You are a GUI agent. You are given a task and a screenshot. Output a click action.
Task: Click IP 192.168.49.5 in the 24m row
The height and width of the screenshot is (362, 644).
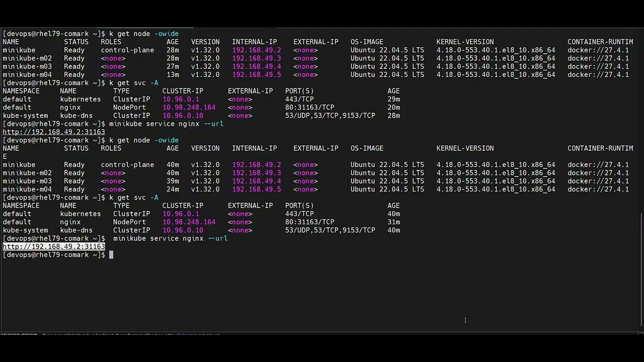pyautogui.click(x=257, y=189)
